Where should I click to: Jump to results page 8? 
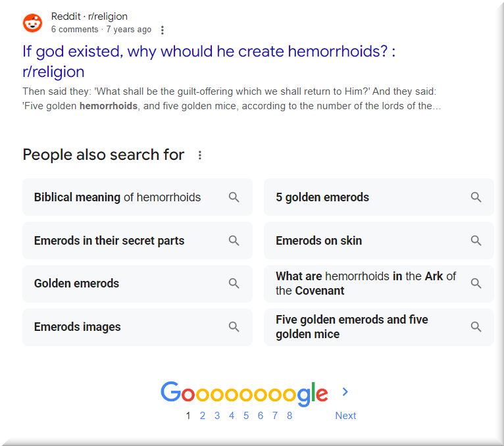[x=290, y=416]
